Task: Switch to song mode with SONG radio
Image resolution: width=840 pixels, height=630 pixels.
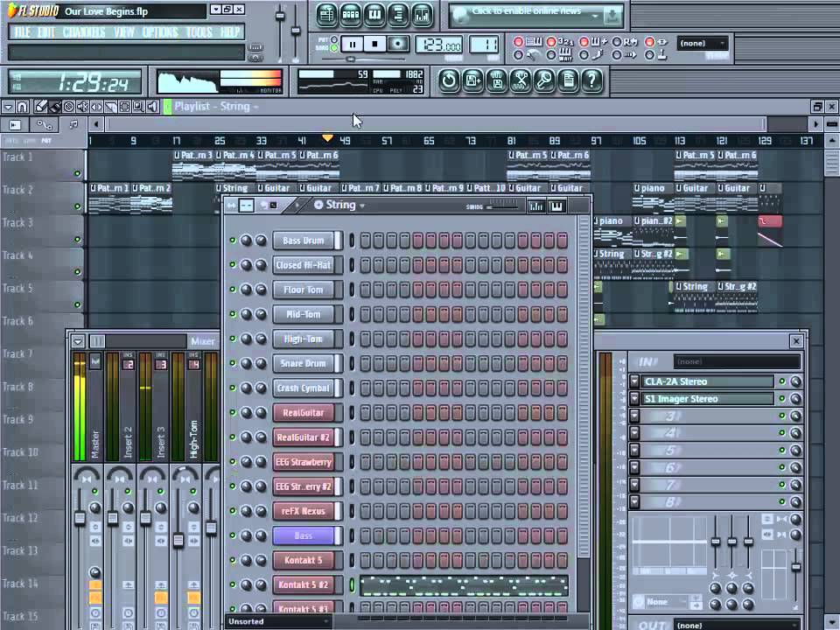Action: [x=334, y=48]
